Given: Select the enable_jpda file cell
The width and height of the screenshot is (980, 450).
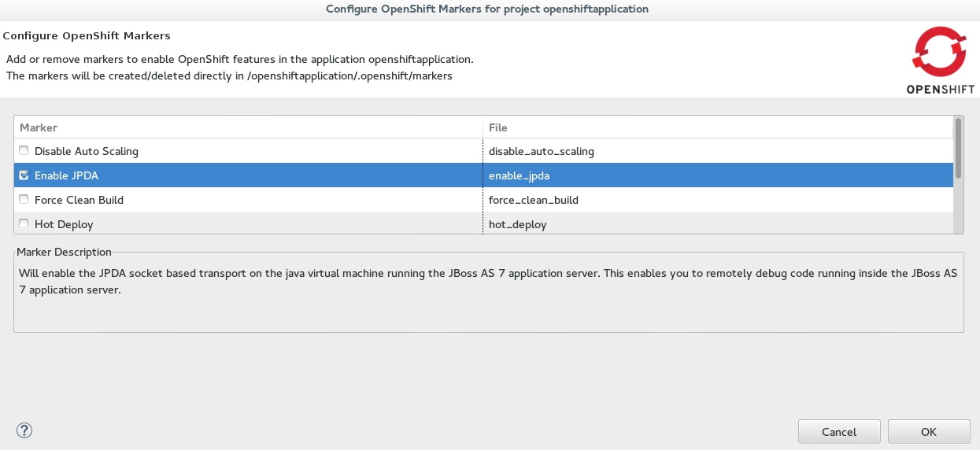Looking at the screenshot, I should 519,175.
